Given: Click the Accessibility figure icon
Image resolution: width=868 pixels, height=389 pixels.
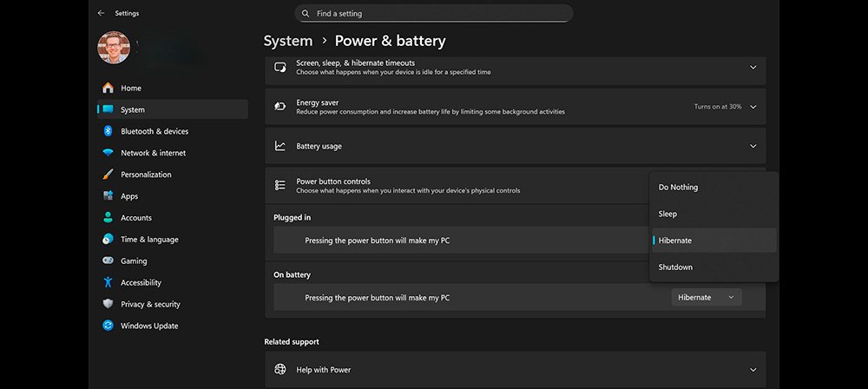Looking at the screenshot, I should click(x=108, y=282).
